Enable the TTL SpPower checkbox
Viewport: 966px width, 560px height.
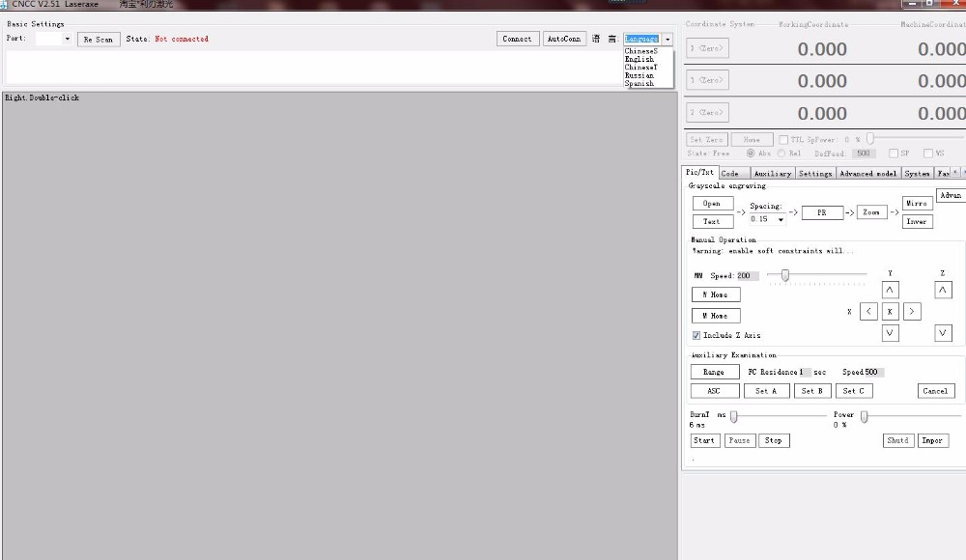783,140
